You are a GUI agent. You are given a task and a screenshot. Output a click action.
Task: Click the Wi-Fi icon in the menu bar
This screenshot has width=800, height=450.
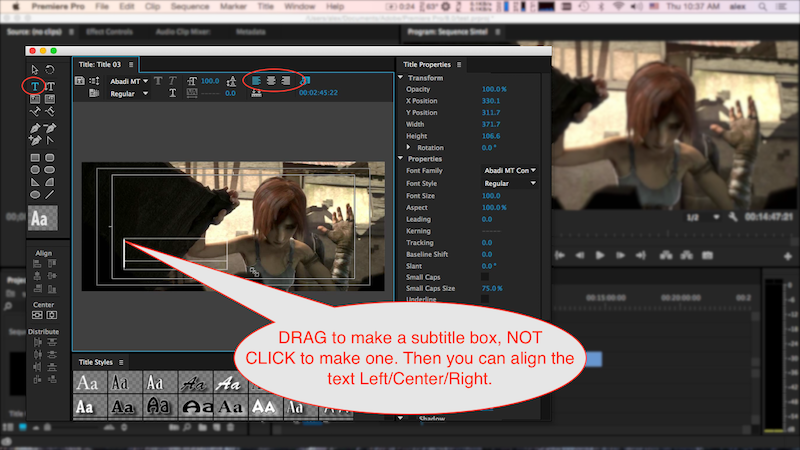(x=618, y=7)
